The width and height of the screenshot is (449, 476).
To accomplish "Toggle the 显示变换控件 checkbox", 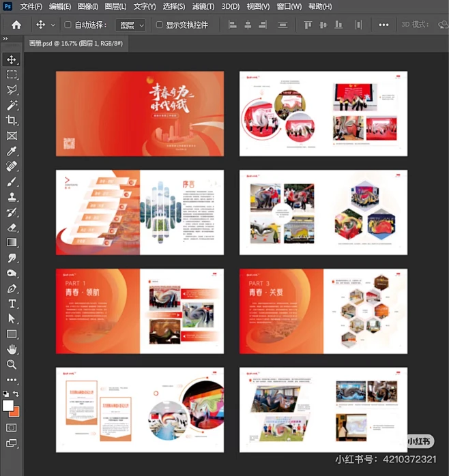I will (x=159, y=25).
